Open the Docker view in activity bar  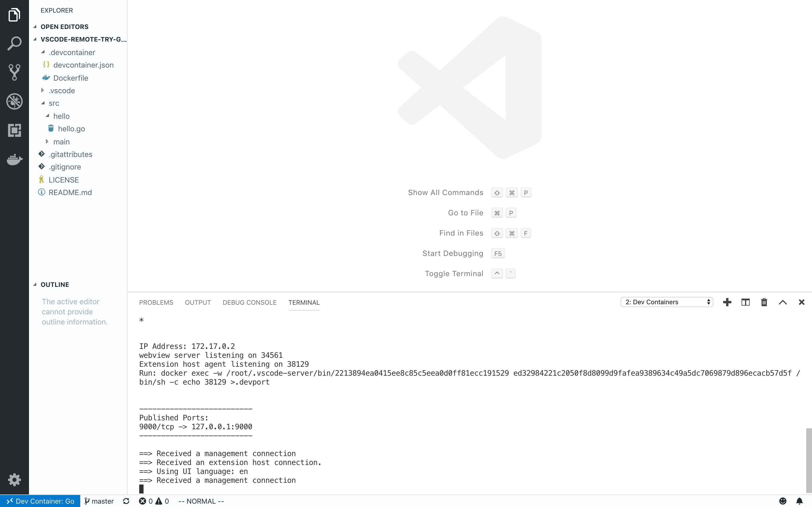point(14,159)
